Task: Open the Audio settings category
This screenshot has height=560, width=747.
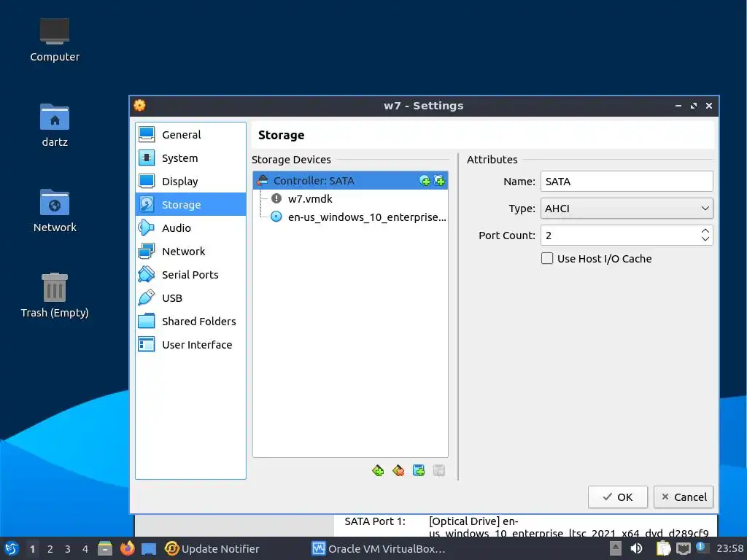Action: (190, 228)
